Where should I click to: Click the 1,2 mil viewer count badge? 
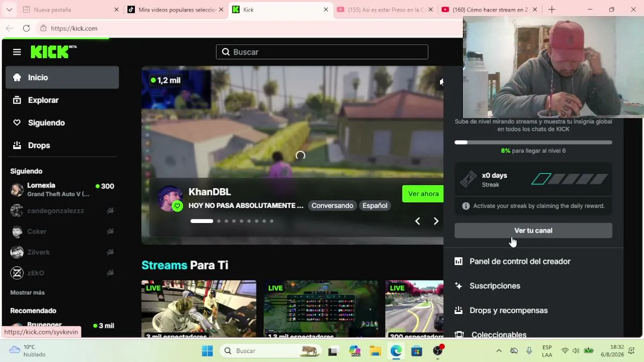click(x=166, y=80)
